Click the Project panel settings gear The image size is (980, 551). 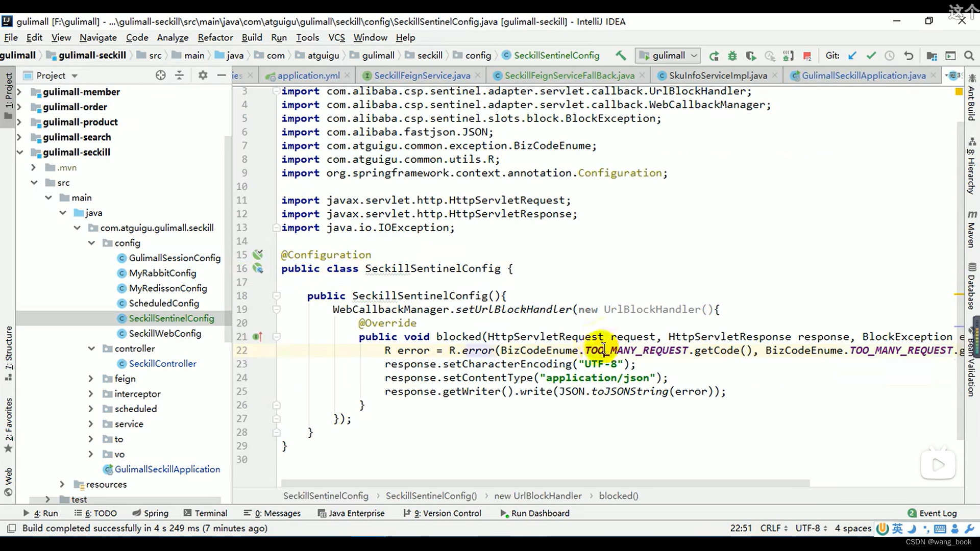tap(203, 75)
